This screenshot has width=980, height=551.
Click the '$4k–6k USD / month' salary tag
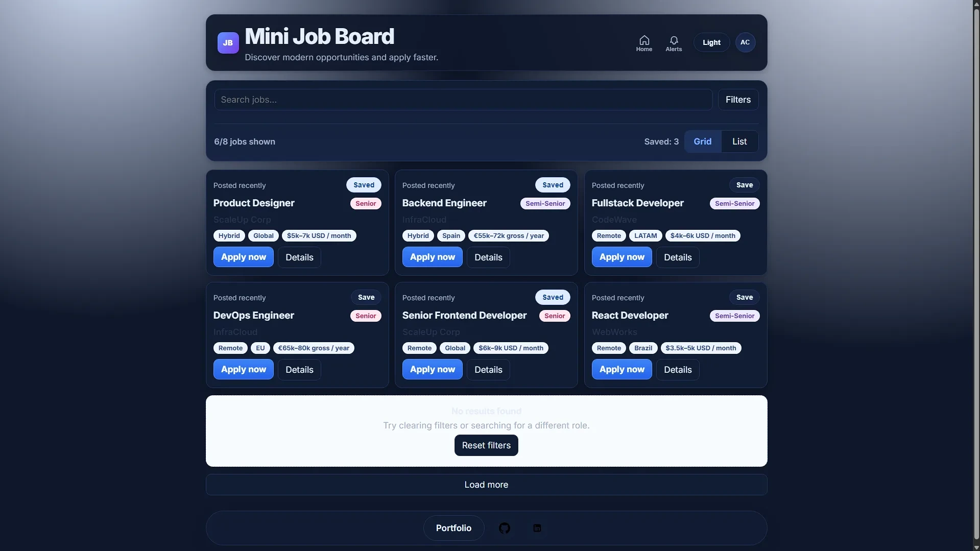(703, 235)
